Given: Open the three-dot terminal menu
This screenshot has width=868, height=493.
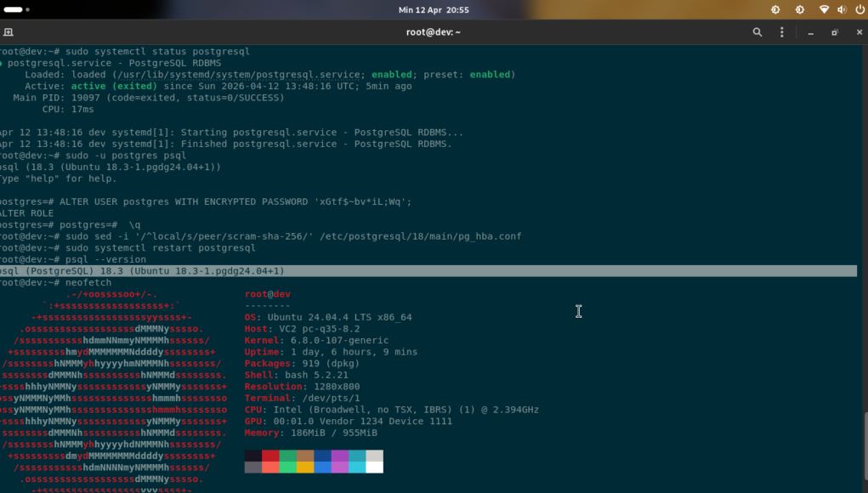Looking at the screenshot, I should click(x=781, y=32).
